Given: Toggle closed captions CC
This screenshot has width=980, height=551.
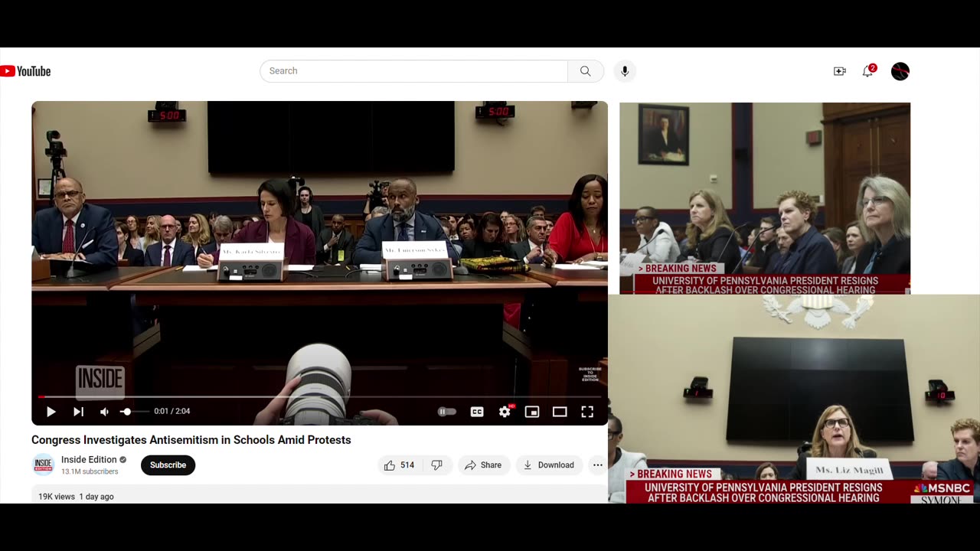Looking at the screenshot, I should [477, 412].
